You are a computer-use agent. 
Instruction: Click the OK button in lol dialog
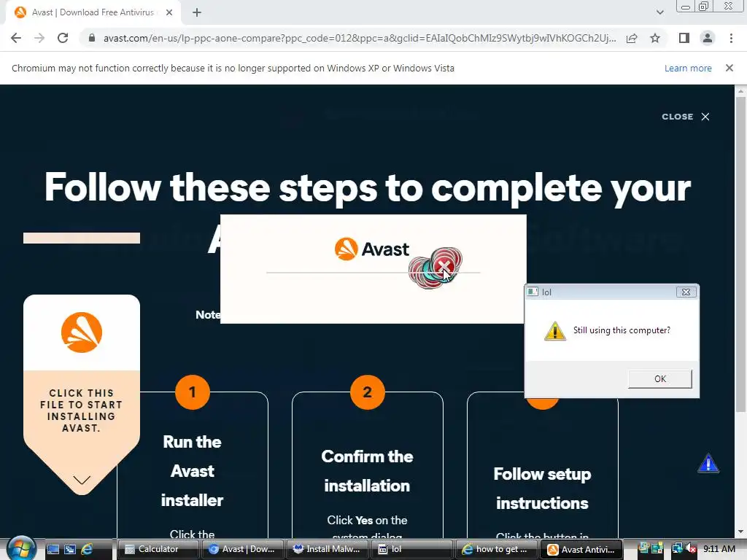659,379
